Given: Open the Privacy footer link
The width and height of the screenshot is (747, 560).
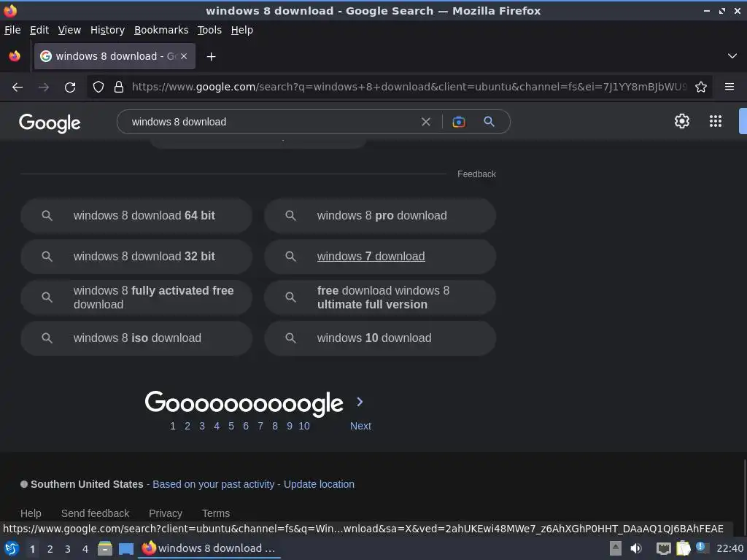Looking at the screenshot, I should 166,513.
